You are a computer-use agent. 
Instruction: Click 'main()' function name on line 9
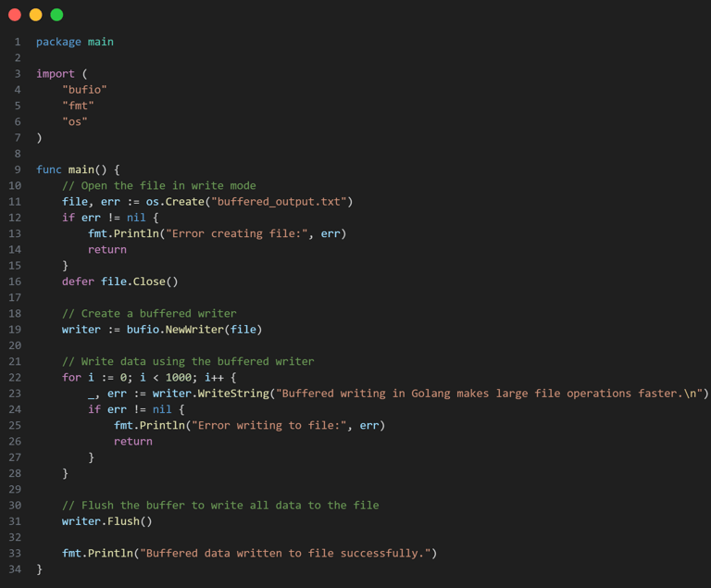88,169
